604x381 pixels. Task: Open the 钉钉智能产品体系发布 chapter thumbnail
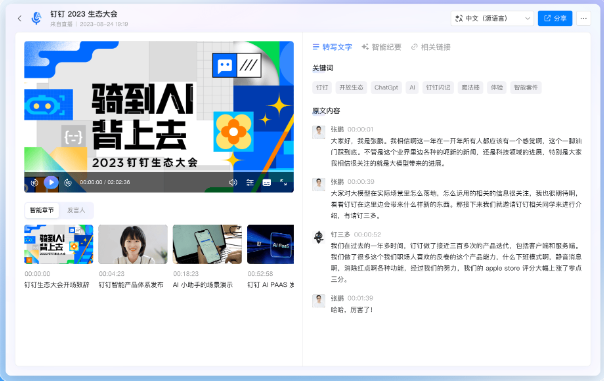pos(133,244)
